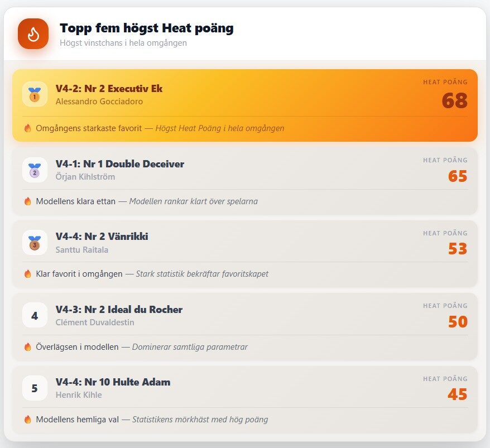The height and width of the screenshot is (448, 490).
Task: Click the rank 4 number badge
Action: tap(35, 315)
